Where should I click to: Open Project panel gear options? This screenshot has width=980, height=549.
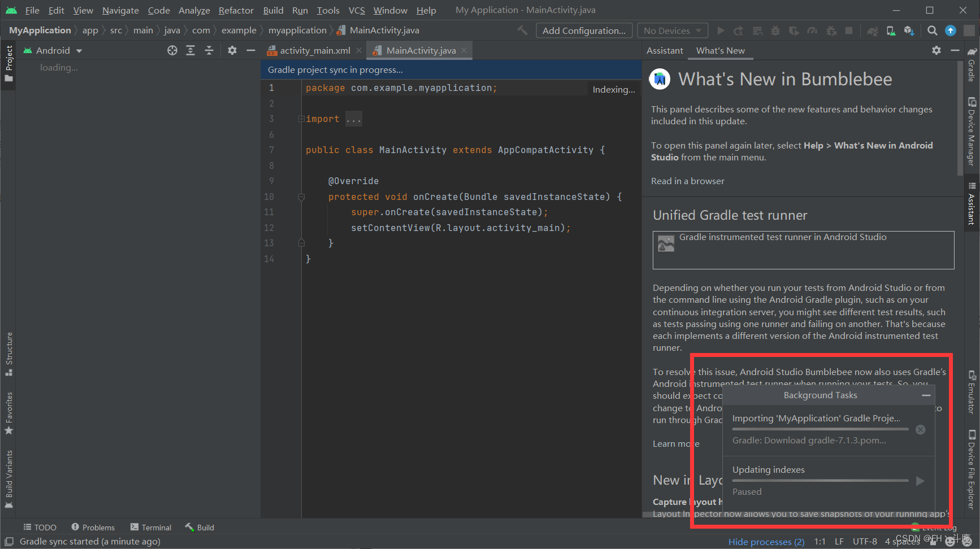point(232,50)
